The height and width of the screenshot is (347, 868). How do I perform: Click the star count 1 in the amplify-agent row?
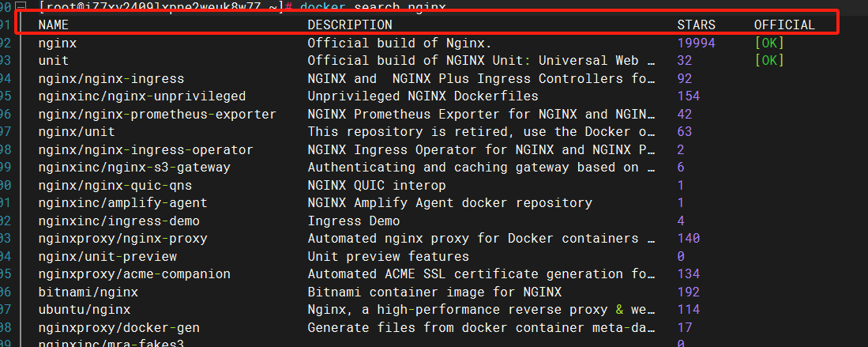point(681,203)
